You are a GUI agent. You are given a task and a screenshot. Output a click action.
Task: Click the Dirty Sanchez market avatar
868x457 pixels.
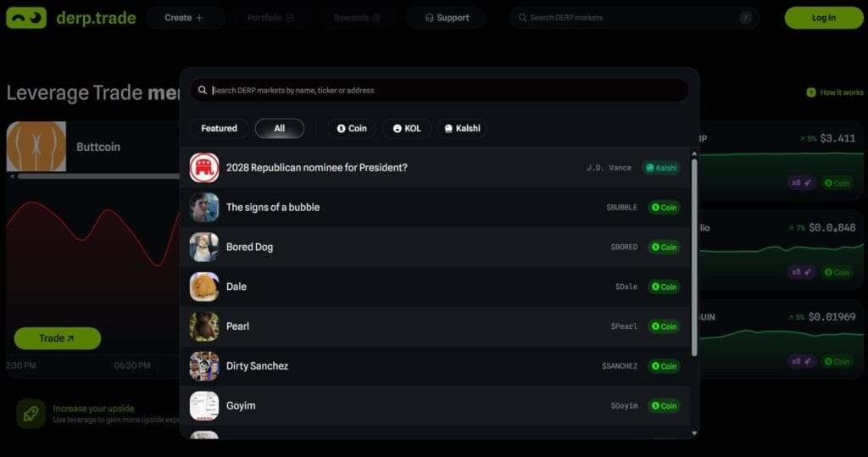pos(204,366)
